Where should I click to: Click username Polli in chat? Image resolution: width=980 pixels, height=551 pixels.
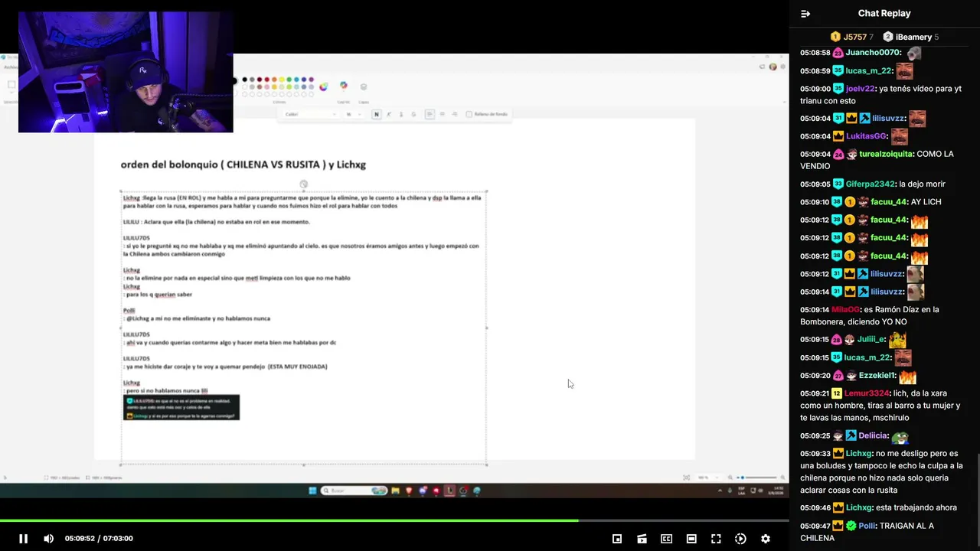(x=867, y=526)
